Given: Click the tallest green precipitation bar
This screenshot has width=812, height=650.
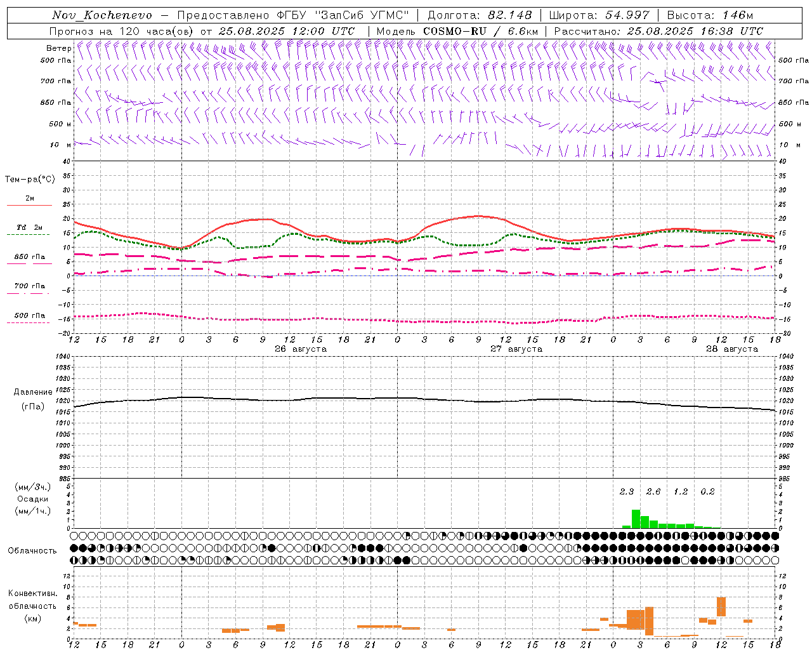Looking at the screenshot, I should 636,519.
